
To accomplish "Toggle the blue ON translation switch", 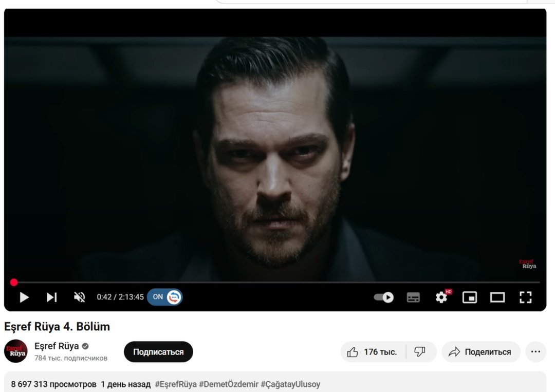I will pyautogui.click(x=165, y=297).
